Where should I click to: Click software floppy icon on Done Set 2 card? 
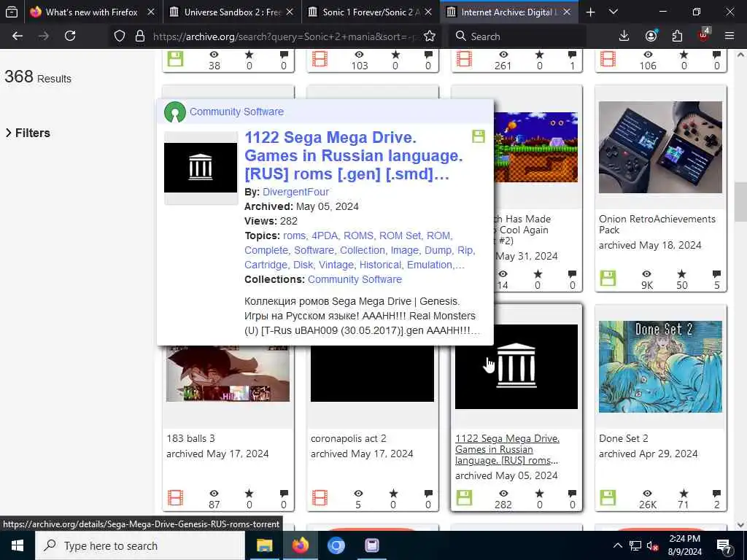tap(608, 497)
